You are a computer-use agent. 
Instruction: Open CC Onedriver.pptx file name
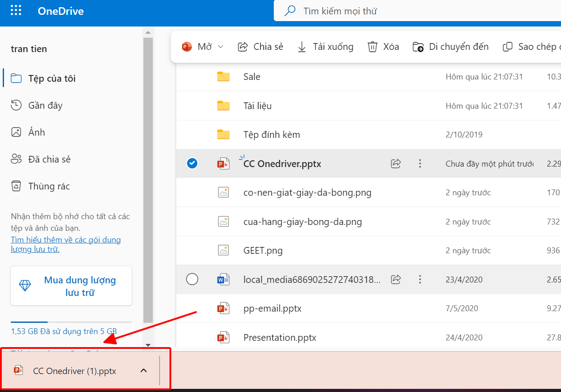point(282,164)
